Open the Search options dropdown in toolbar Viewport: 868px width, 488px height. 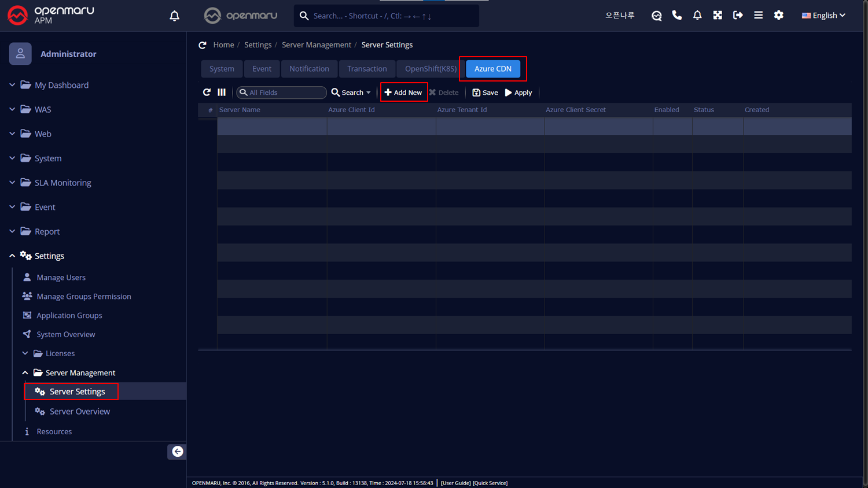tap(351, 93)
